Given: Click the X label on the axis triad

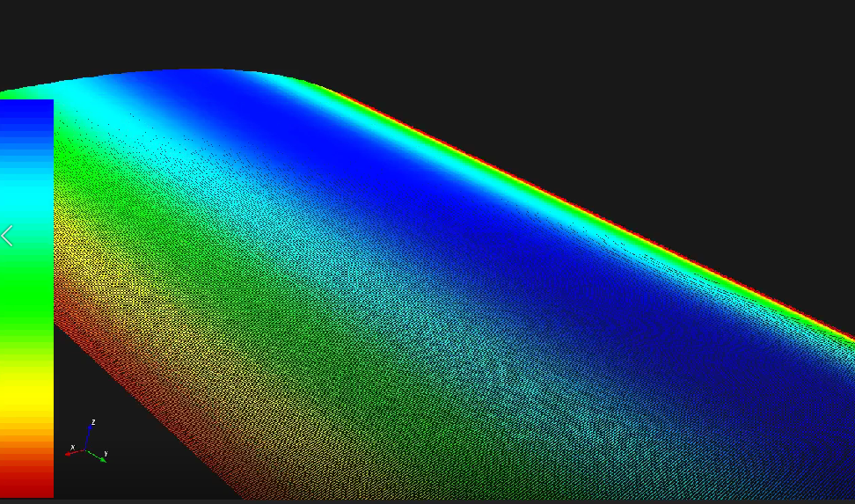Looking at the screenshot, I should tap(72, 447).
